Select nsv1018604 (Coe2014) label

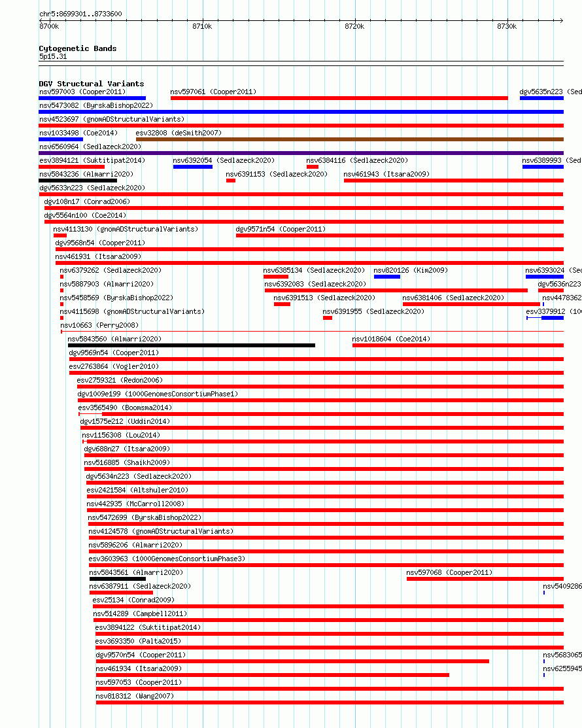[x=391, y=339]
